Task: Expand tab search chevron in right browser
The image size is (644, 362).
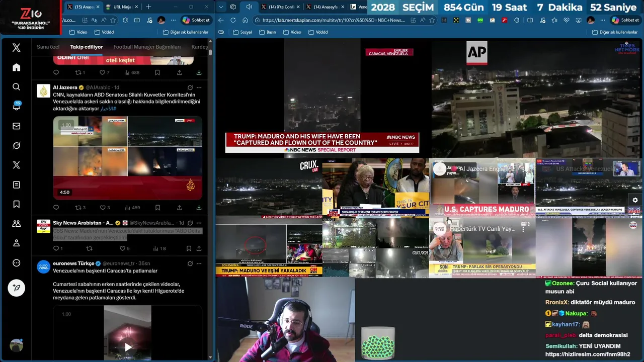Action: 221,7
